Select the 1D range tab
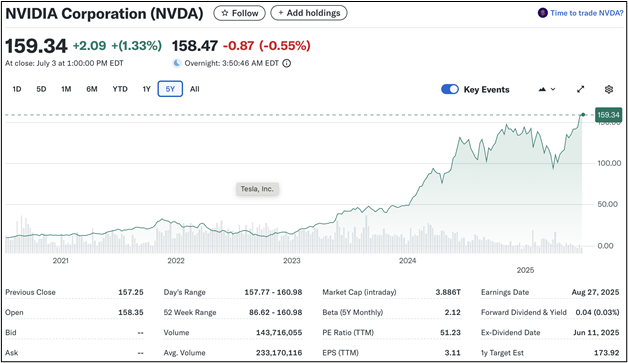This screenshot has width=628, height=363. (x=17, y=89)
